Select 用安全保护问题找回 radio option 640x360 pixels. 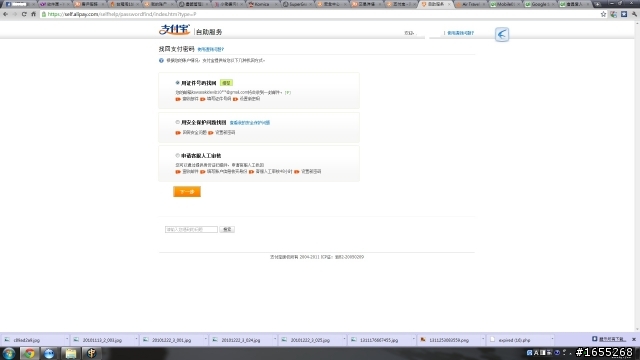pos(178,122)
